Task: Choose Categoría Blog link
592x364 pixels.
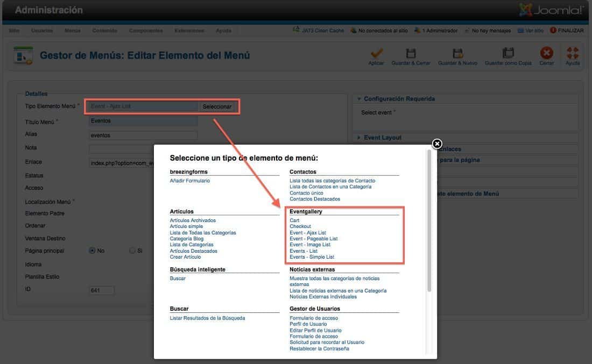Action: [x=187, y=239]
